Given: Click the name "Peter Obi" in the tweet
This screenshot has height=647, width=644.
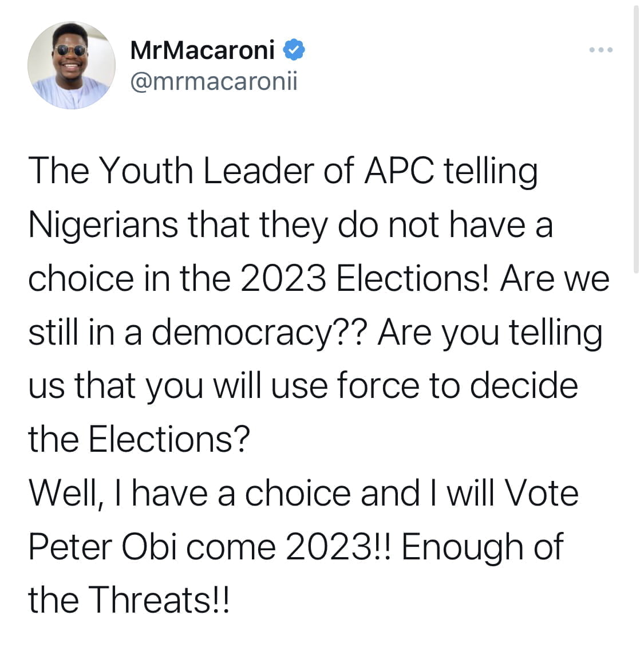Looking at the screenshot, I should (x=102, y=547).
